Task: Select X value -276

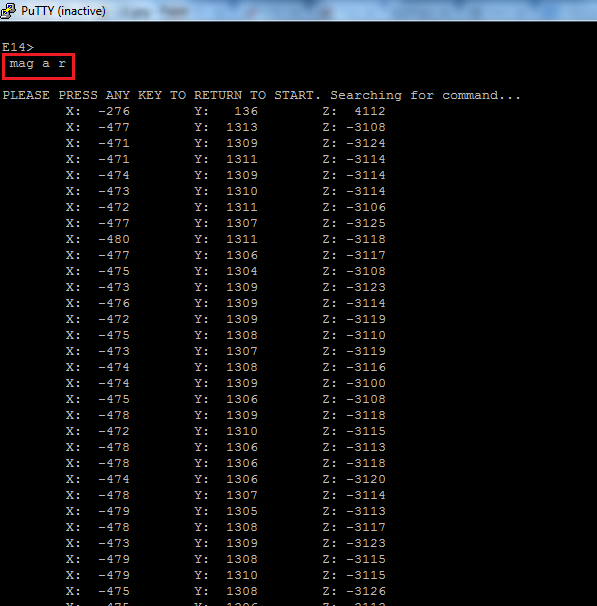Action: point(114,111)
